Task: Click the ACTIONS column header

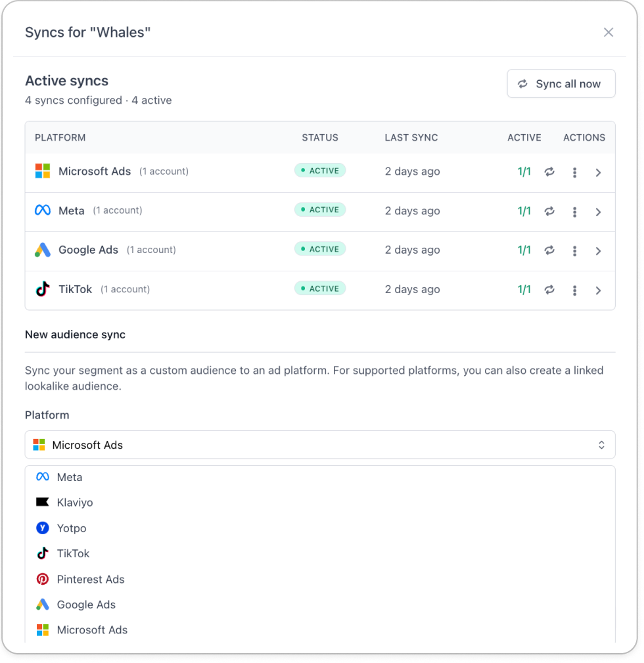Action: tap(584, 138)
